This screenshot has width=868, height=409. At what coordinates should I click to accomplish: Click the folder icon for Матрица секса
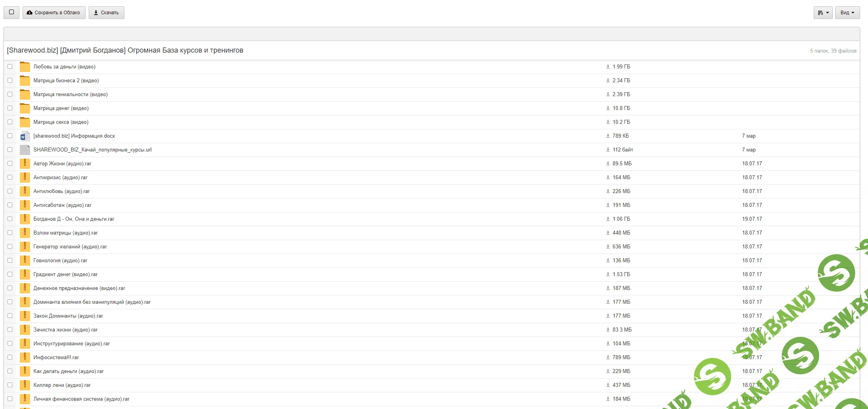tap(25, 122)
